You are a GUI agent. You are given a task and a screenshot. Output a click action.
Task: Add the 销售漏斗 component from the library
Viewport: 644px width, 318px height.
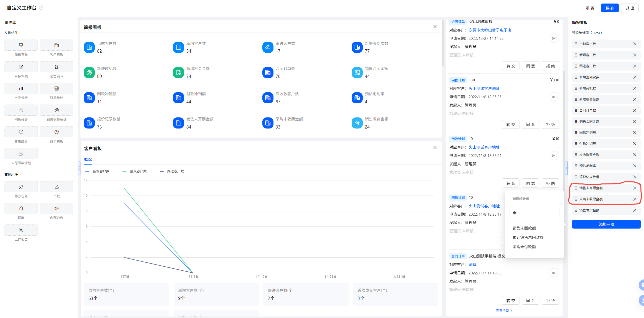click(56, 67)
